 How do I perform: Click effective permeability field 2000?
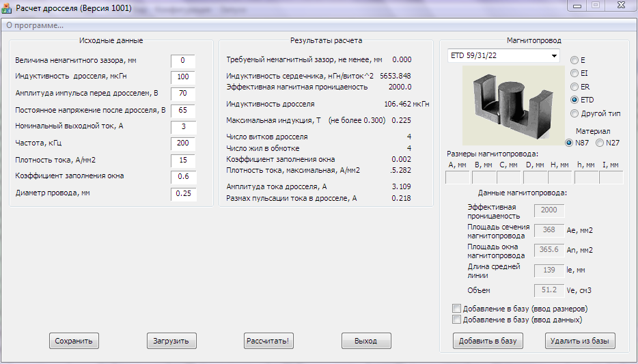(549, 210)
